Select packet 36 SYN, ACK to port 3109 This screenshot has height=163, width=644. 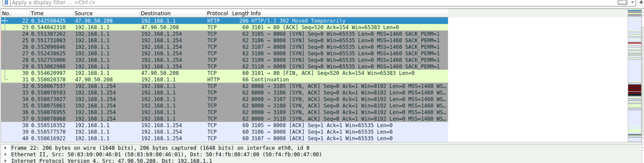[225, 112]
